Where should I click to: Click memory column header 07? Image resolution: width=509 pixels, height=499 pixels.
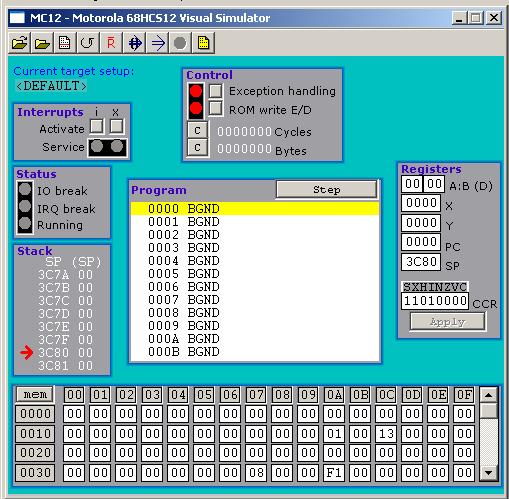[x=256, y=395]
